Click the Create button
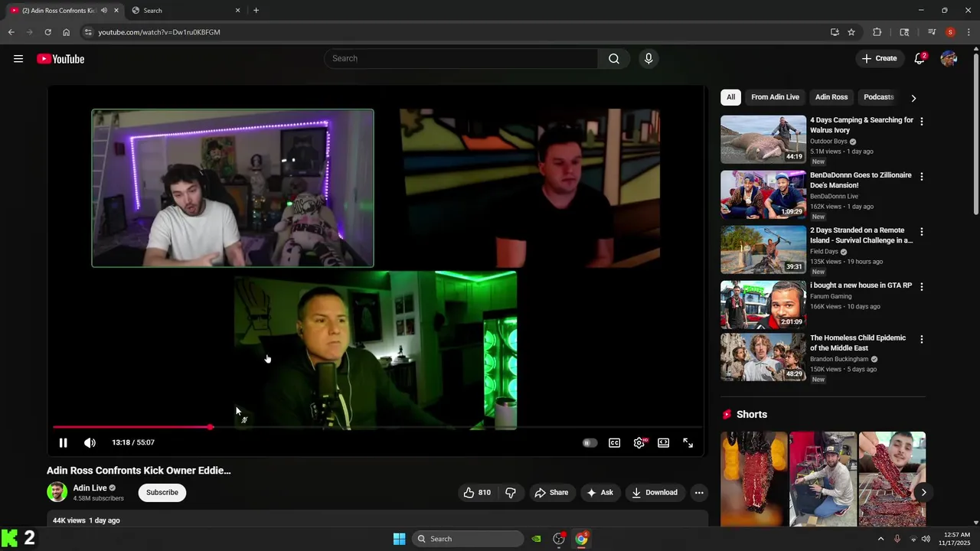Image resolution: width=980 pixels, height=551 pixels. click(x=879, y=59)
